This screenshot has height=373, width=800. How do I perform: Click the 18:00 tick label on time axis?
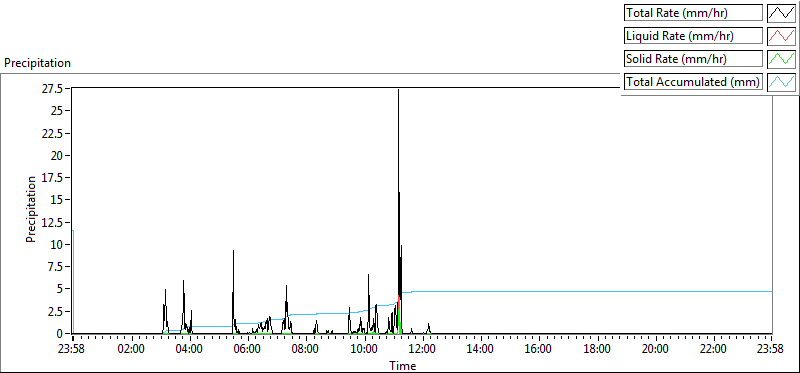[596, 350]
